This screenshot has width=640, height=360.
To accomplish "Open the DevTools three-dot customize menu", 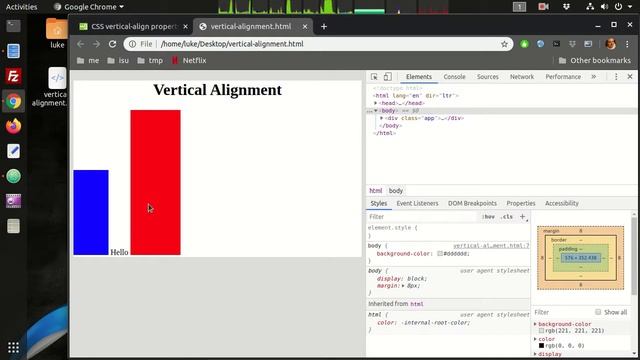I will click(x=616, y=77).
